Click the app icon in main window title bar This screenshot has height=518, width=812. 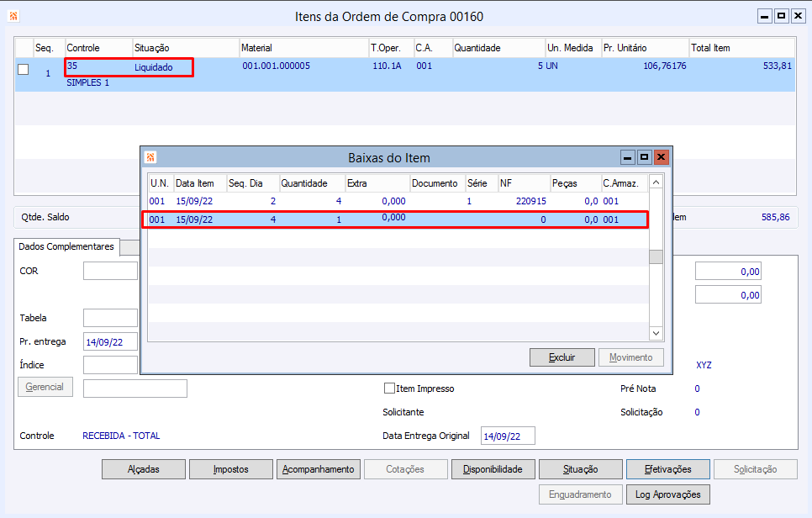coord(13,16)
